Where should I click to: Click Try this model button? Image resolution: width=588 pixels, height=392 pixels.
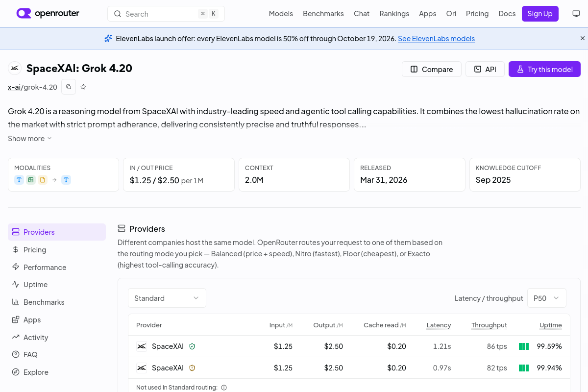tap(544, 69)
